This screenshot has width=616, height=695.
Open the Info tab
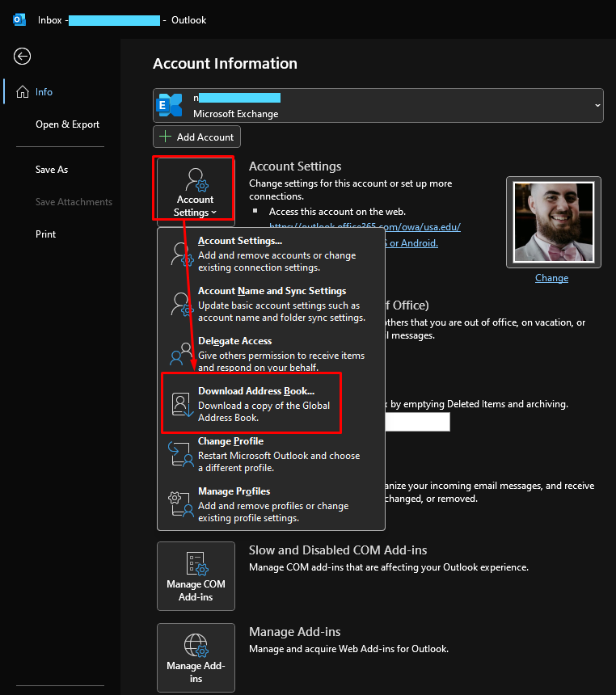click(x=61, y=92)
